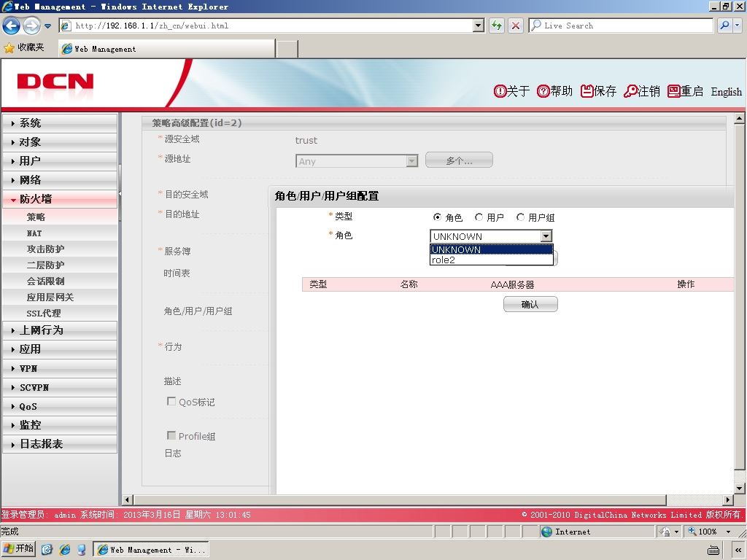747x560 pixels.
Task: Select the 用户组 (User group) radio button
Action: (520, 217)
